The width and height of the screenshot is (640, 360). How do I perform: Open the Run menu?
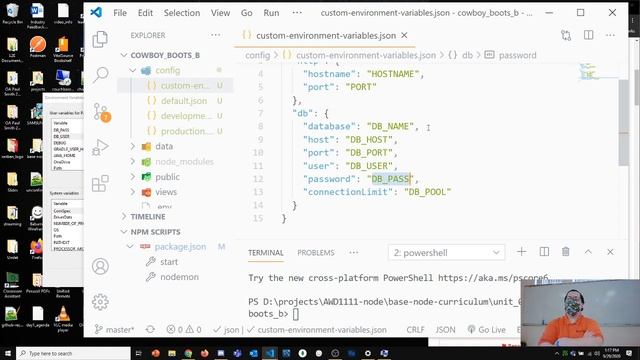(271, 13)
